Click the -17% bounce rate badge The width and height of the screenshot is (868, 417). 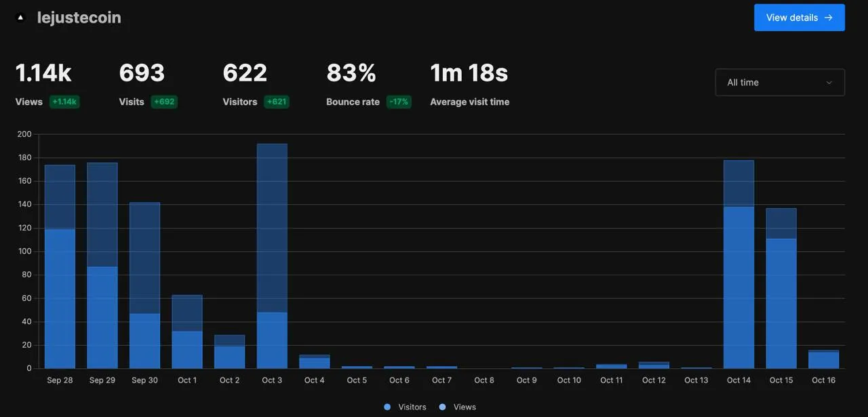[399, 102]
